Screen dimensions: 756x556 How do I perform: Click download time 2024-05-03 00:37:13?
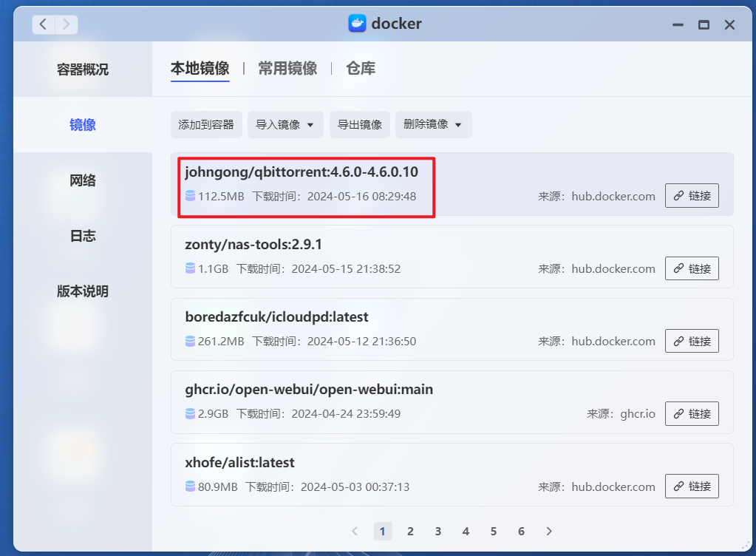click(355, 486)
